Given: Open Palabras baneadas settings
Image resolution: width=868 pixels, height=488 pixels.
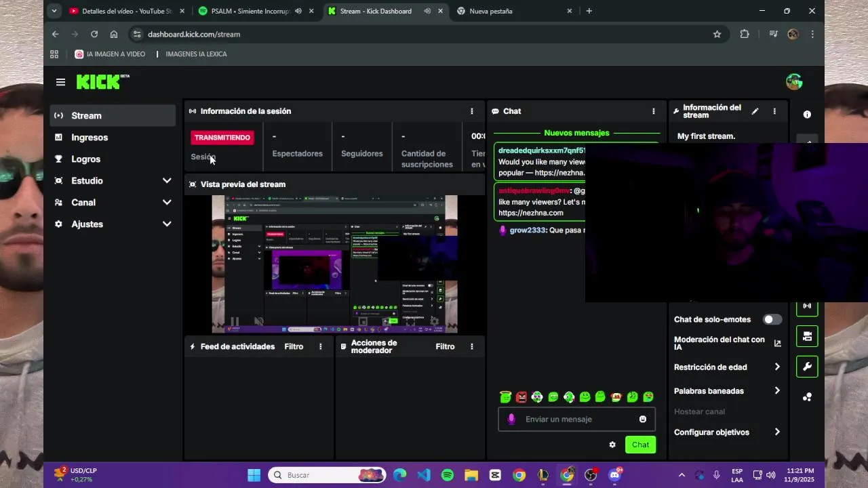Looking at the screenshot, I should pyautogui.click(x=728, y=391).
